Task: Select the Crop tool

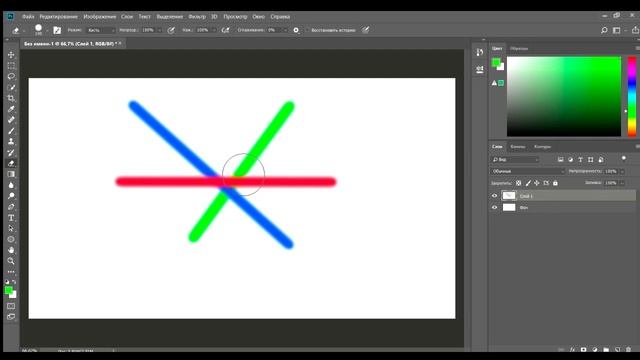Action: point(11,98)
